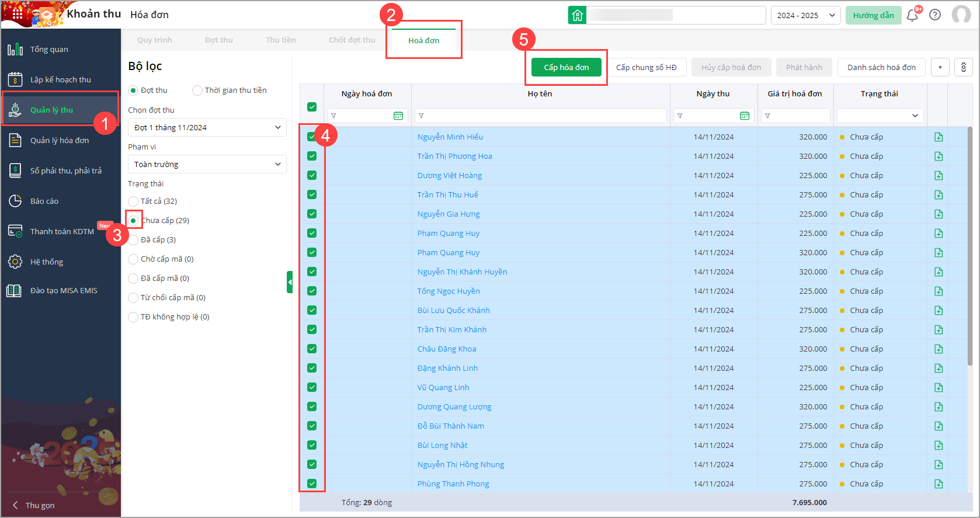The height and width of the screenshot is (518, 980).
Task: Select the Thời gian thu tiền radio option
Action: pyautogui.click(x=197, y=91)
